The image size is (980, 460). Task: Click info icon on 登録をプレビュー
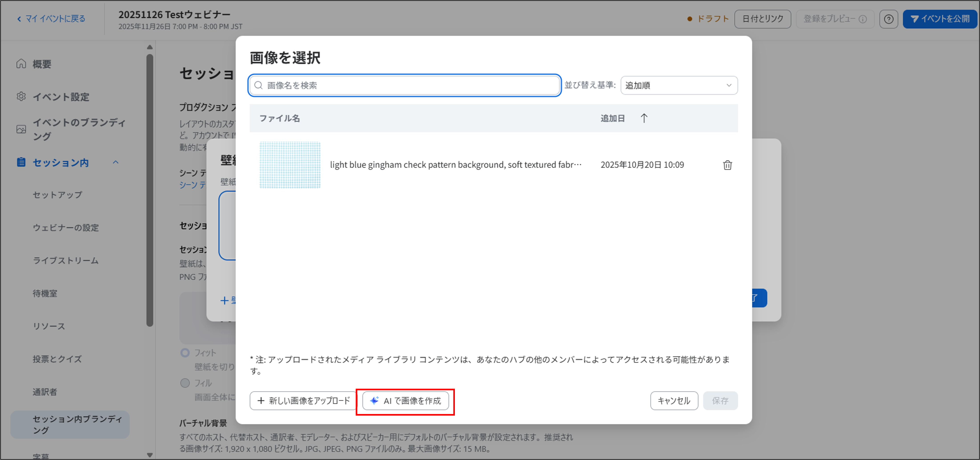(x=863, y=19)
